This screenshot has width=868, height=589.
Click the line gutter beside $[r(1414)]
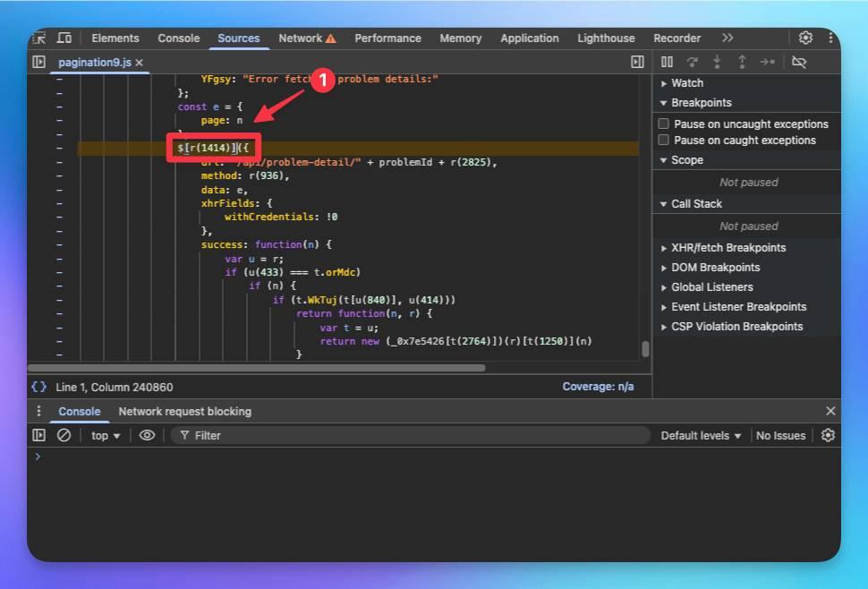(x=59, y=148)
